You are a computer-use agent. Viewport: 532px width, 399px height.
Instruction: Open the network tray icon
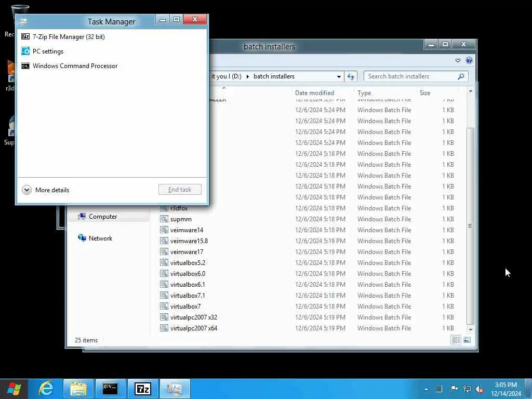coord(467,389)
